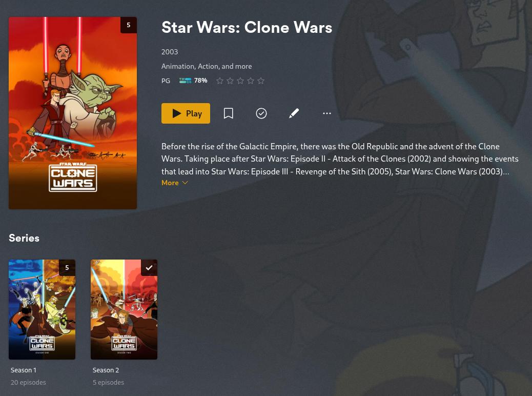Viewport: 532px width, 396px height.
Task: Add show to watchlist with bookmark icon
Action: point(229,113)
